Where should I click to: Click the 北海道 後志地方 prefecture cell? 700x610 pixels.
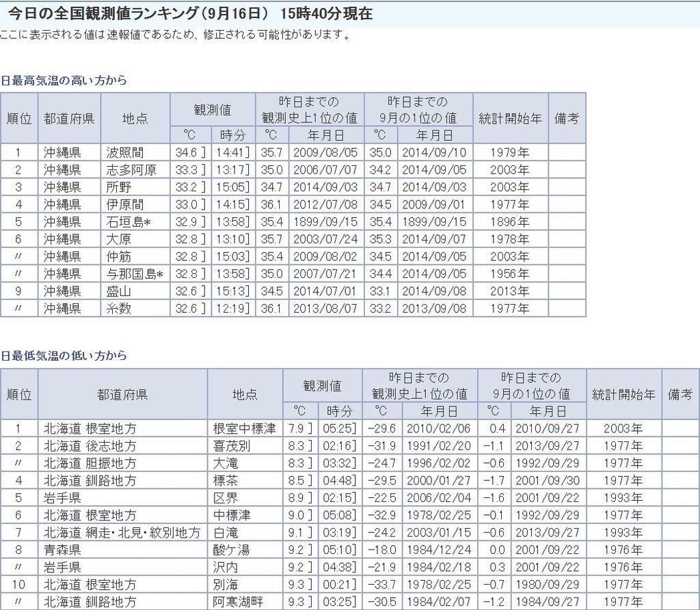point(90,445)
